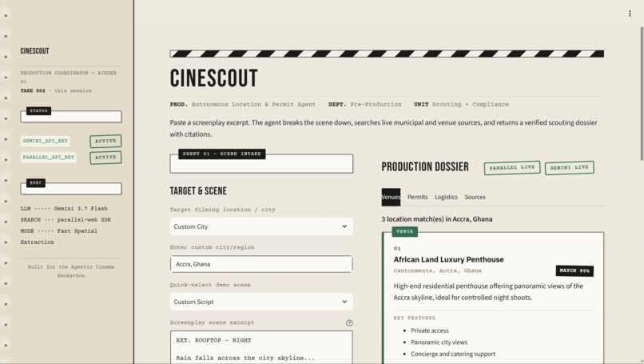Click the help icon beside Screenplay scene excerpt
Viewport: 644px width, 364px height.
click(349, 323)
